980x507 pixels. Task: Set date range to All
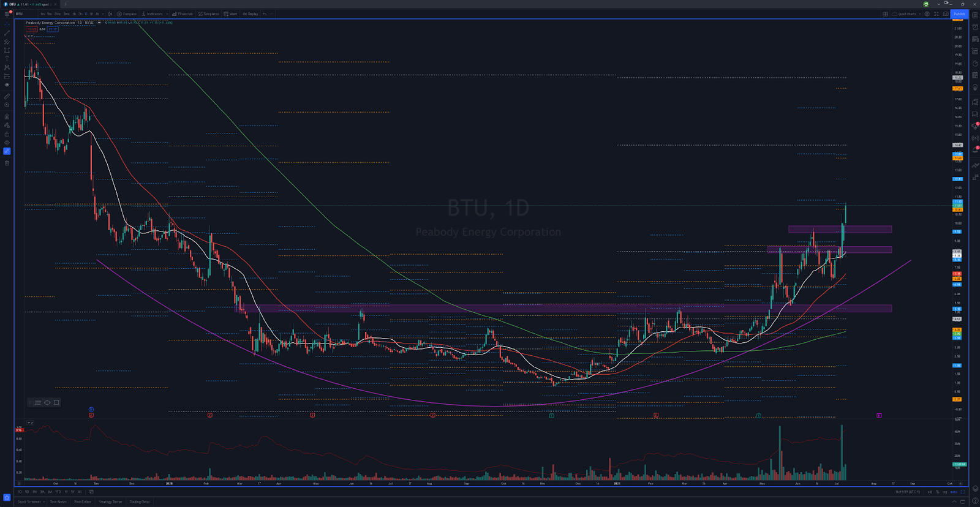(80, 492)
